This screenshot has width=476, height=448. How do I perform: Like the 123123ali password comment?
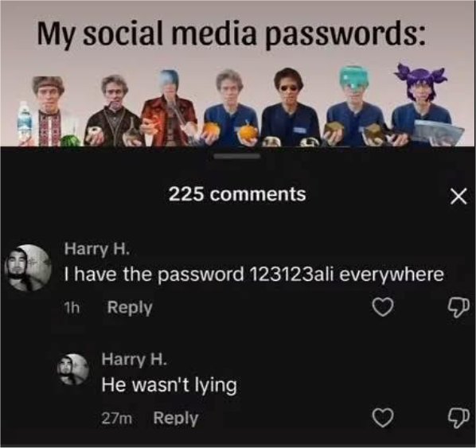click(383, 307)
